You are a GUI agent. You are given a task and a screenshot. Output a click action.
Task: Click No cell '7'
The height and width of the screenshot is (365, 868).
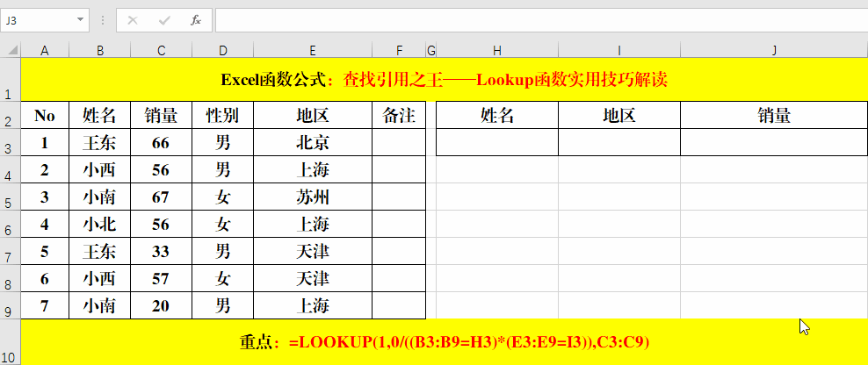point(45,305)
